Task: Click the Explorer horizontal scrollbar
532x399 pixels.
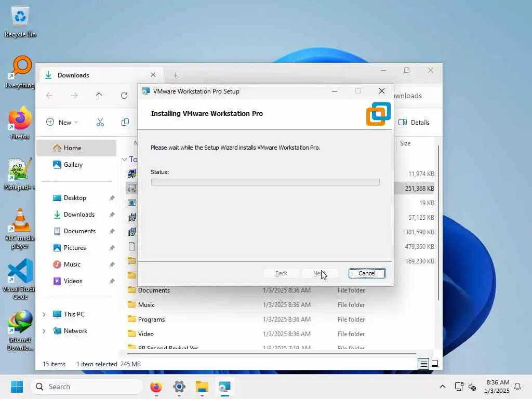Action: 271,353
